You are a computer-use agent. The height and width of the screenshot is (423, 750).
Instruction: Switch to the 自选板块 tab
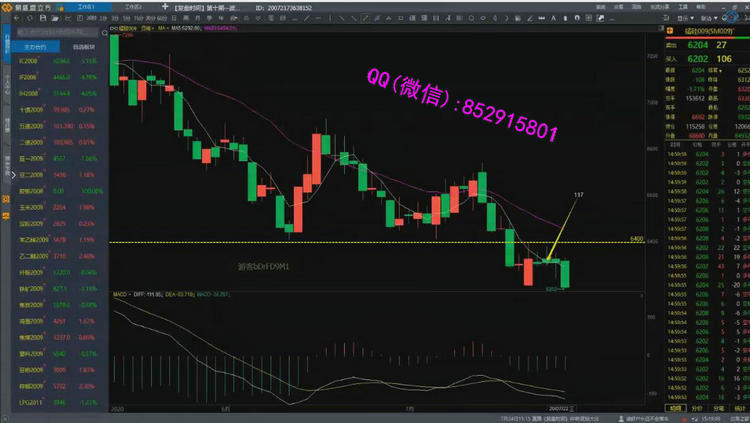point(81,46)
